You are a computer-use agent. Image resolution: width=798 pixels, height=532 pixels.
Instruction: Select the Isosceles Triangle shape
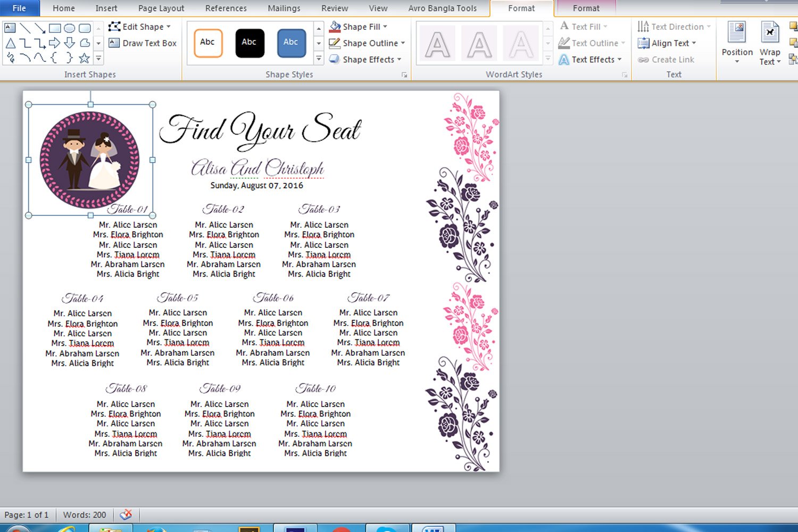click(10, 43)
